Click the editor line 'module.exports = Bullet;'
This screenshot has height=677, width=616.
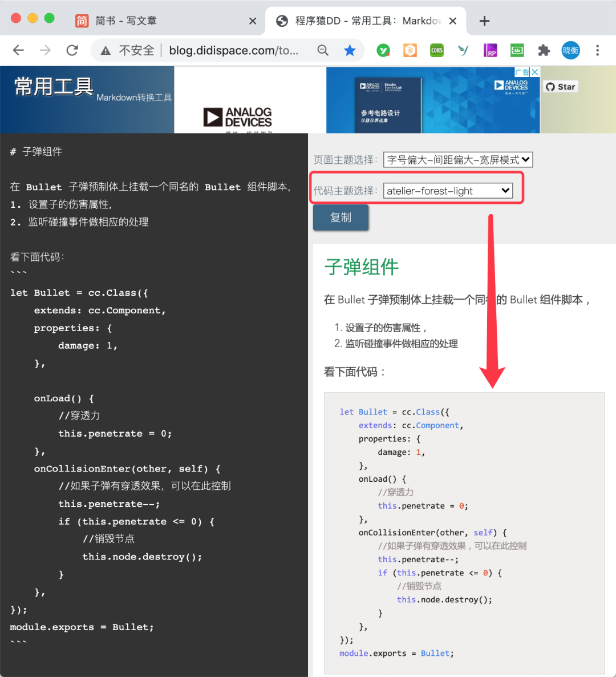[x=82, y=627]
